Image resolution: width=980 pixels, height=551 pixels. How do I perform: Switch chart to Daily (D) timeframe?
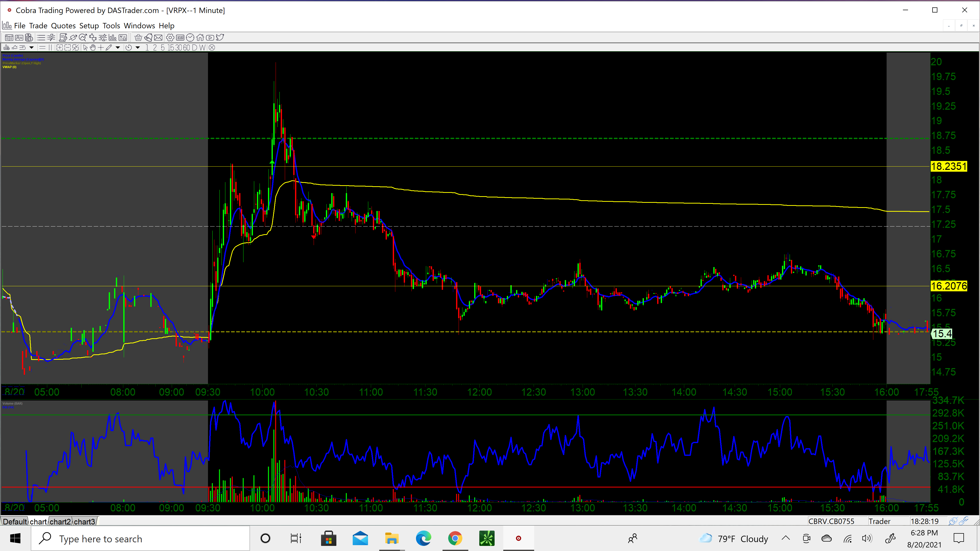click(x=194, y=47)
